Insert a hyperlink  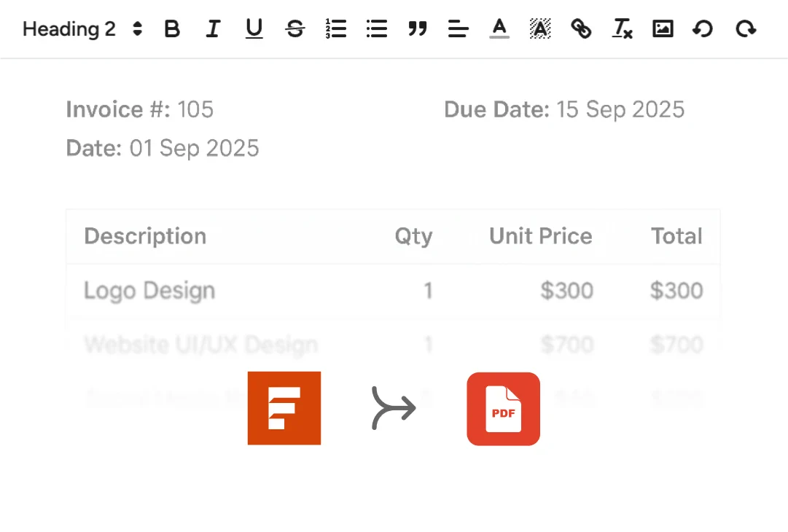tap(581, 29)
